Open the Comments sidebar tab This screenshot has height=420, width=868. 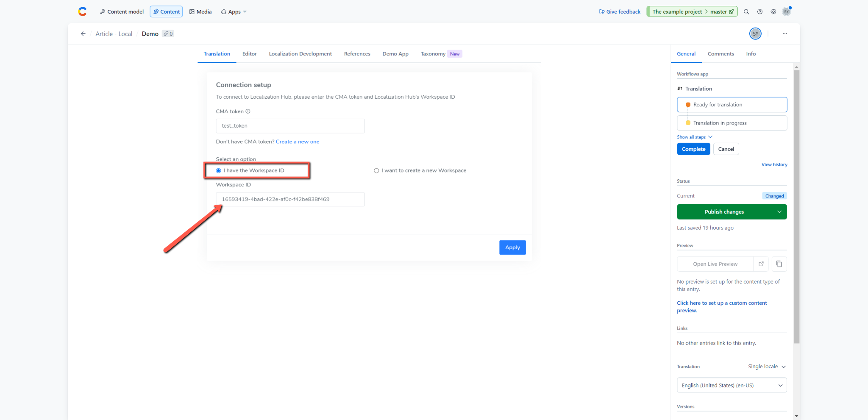(721, 54)
